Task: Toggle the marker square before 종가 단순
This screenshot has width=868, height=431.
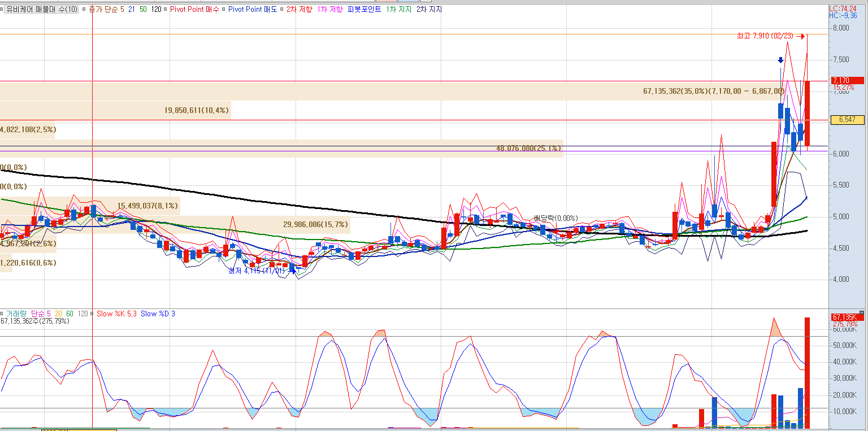Action: [84, 9]
